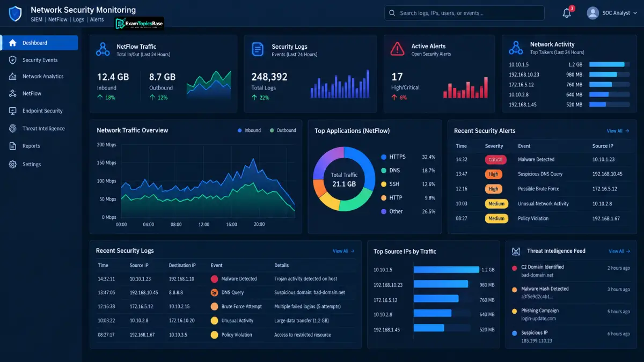Click the Reports document icon
Image resolution: width=644 pixels, height=362 pixels.
13,146
